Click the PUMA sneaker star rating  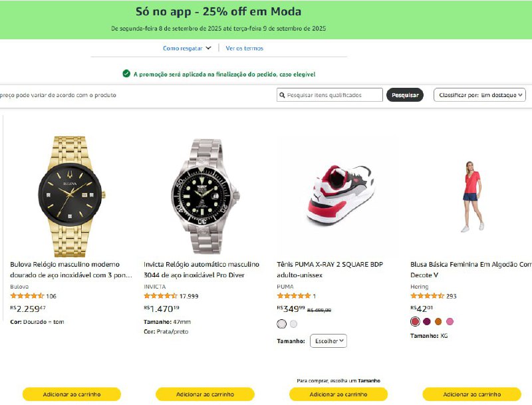tap(293, 296)
